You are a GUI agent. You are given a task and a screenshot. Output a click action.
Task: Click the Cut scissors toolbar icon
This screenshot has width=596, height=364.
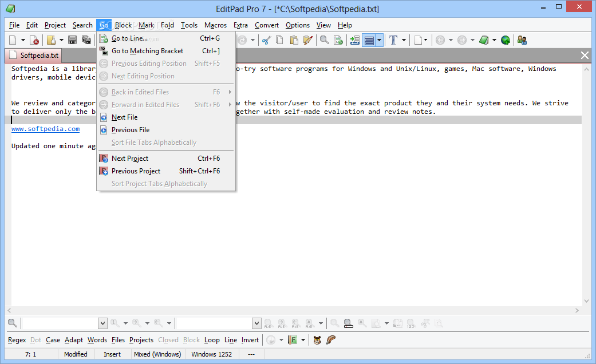pyautogui.click(x=266, y=40)
